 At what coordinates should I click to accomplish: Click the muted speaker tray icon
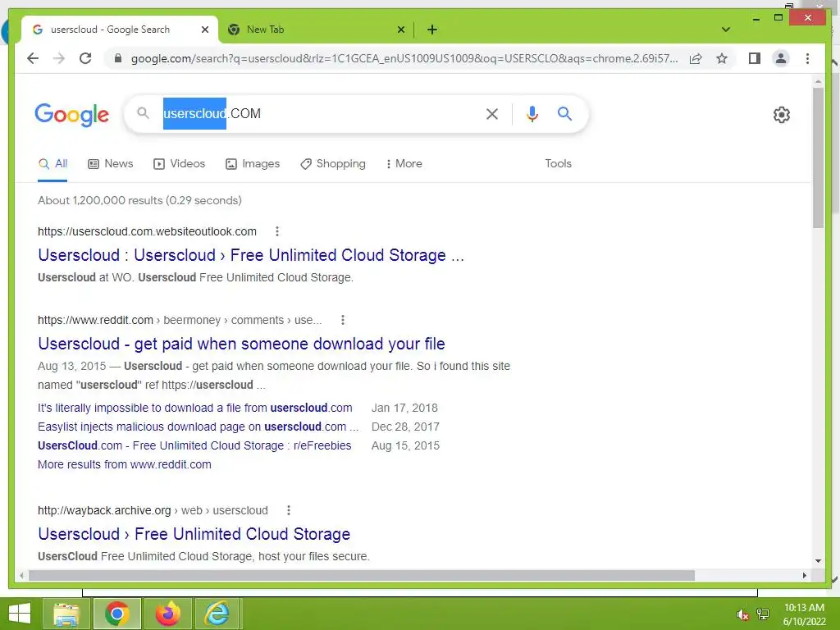point(742,614)
